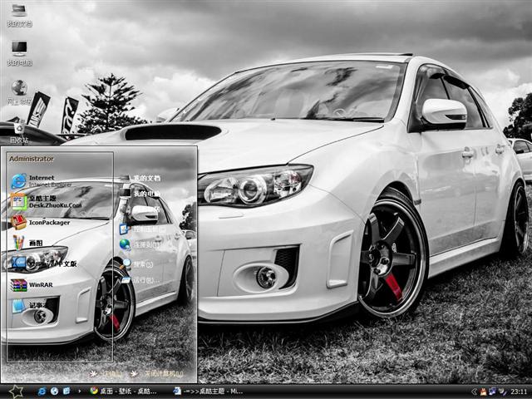
Task: Open 画图 paint in the start menu
Action: pyautogui.click(x=27, y=243)
